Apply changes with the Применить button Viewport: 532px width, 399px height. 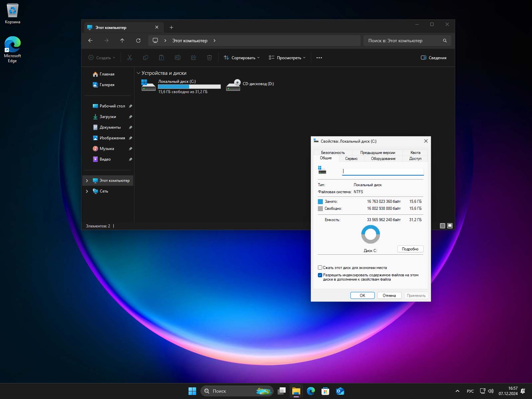416,295
